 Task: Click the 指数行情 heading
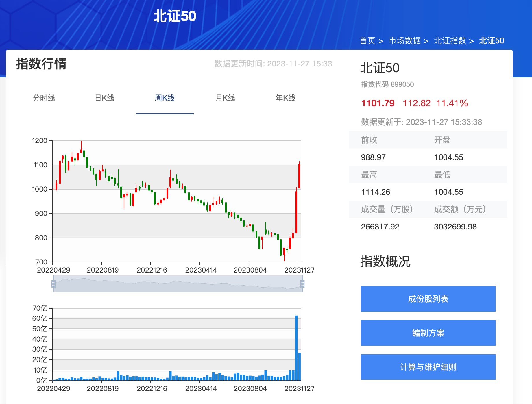pos(41,64)
